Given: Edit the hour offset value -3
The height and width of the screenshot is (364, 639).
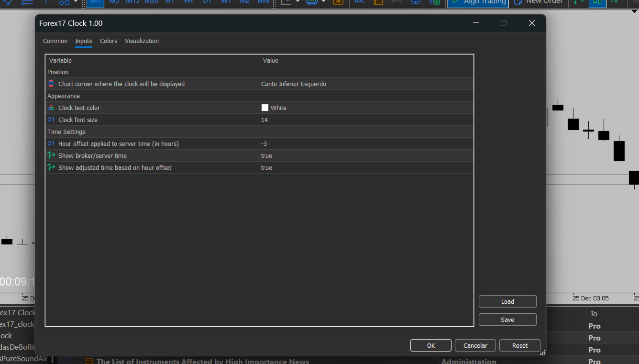Looking at the screenshot, I should pos(366,143).
